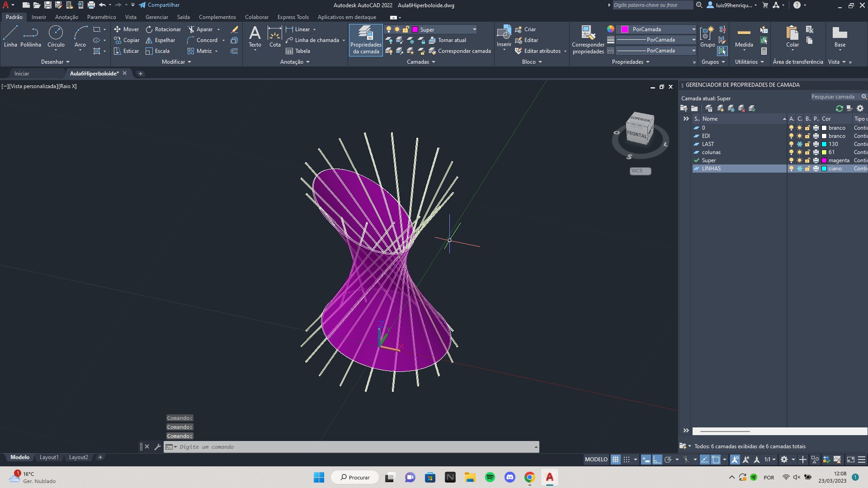Select the Cota dimension tool
Image resolution: width=868 pixels, height=488 pixels.
click(x=275, y=37)
